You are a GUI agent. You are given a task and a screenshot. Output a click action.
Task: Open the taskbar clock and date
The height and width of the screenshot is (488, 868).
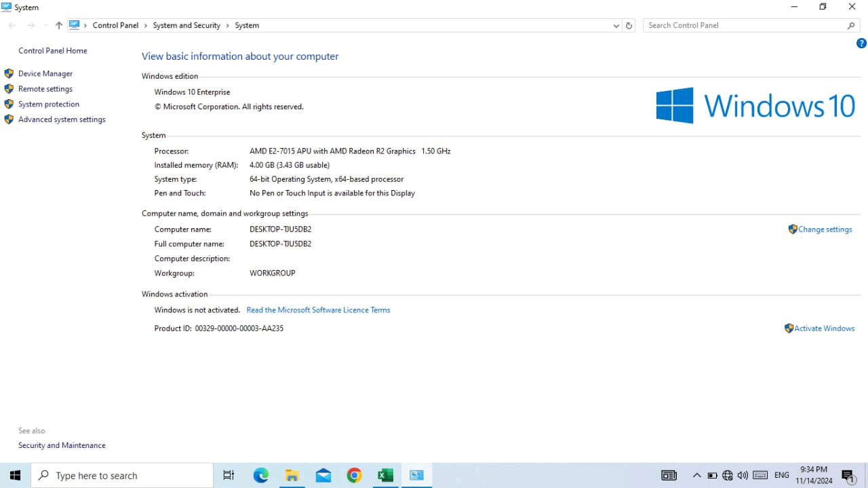click(x=814, y=475)
